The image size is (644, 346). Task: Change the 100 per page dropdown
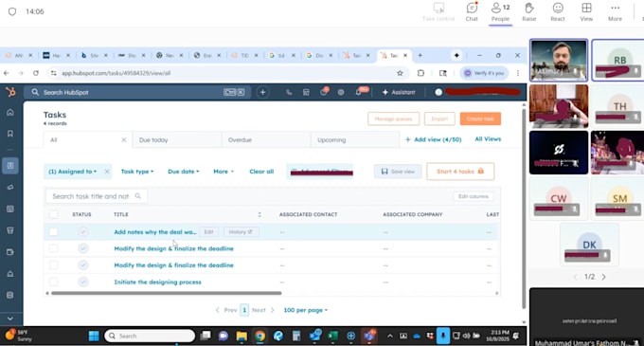306,310
